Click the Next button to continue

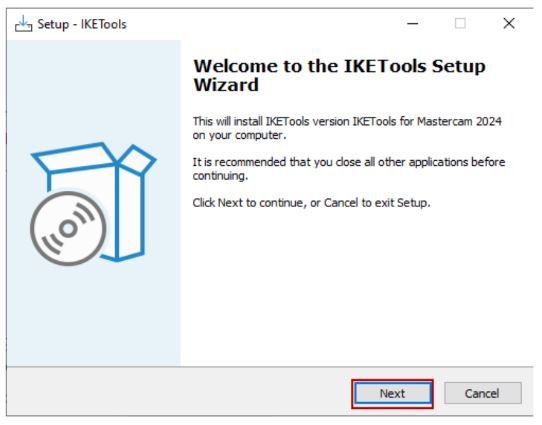(x=393, y=393)
